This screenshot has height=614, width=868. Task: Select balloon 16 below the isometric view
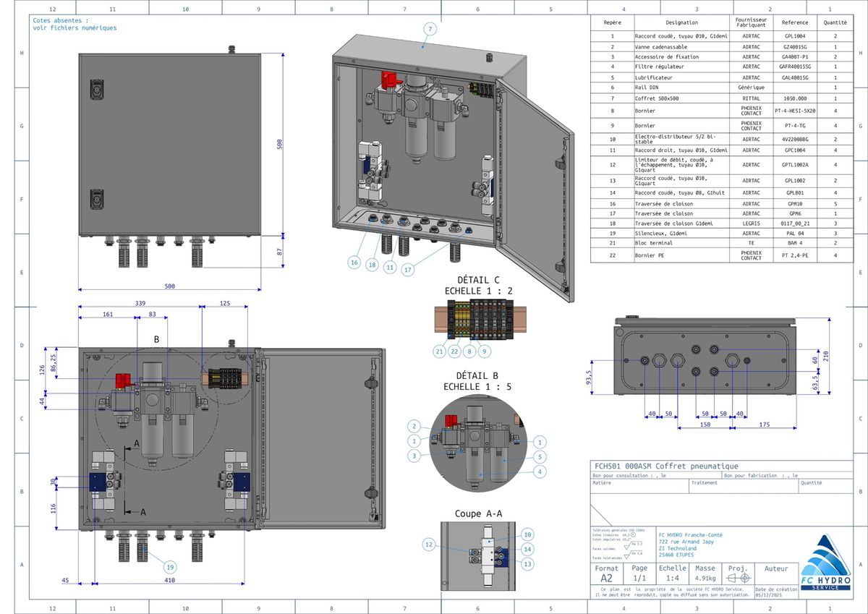coord(354,263)
